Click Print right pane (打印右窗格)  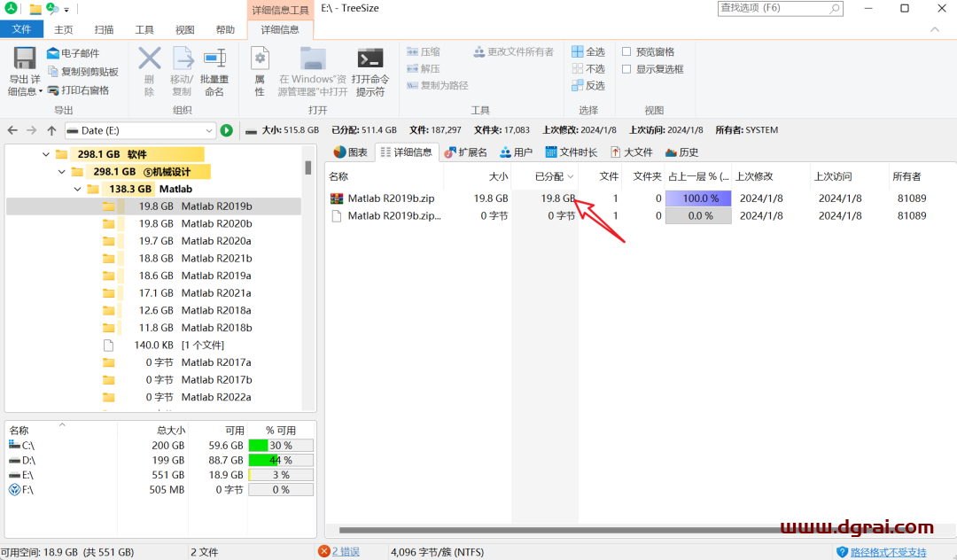pos(78,90)
